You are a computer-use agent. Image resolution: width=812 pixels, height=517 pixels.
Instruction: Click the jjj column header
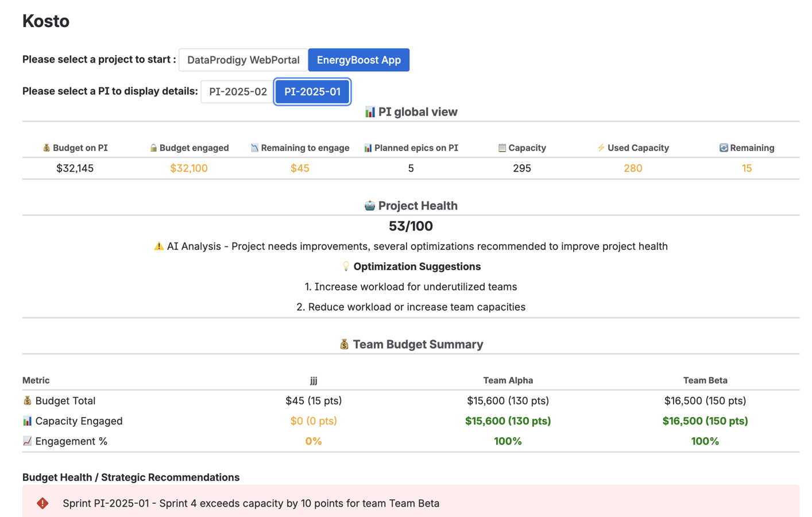314,380
